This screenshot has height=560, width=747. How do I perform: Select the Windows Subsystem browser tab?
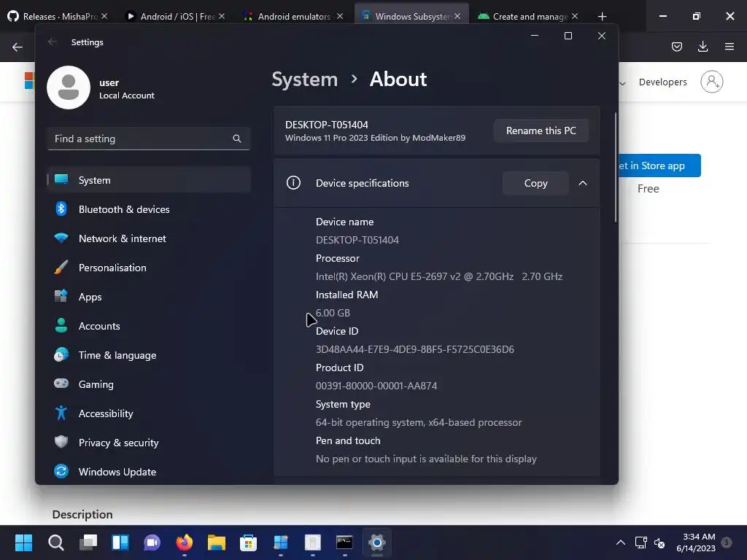pyautogui.click(x=410, y=16)
